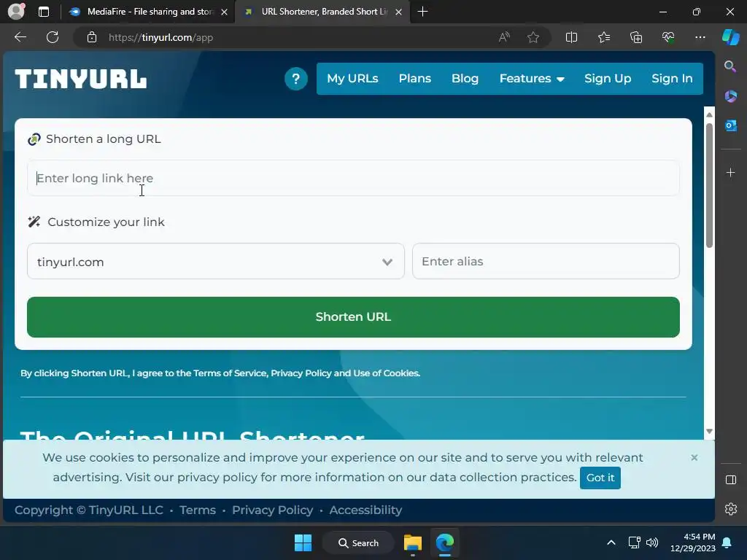Open sidebar settings gear

tap(730, 509)
